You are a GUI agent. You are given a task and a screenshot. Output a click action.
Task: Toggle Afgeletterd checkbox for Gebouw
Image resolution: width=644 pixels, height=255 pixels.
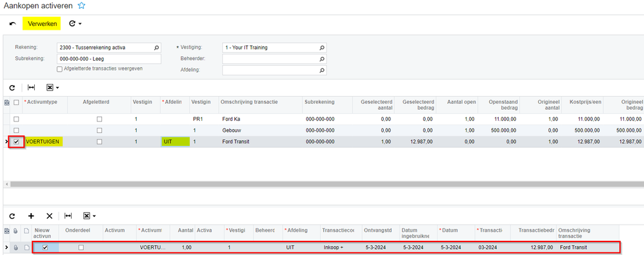click(x=99, y=130)
